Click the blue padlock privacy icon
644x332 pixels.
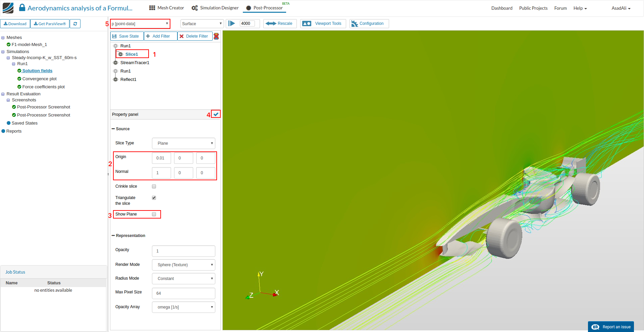22,8
